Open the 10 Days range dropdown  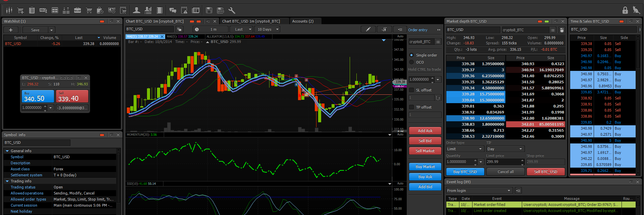tap(267, 29)
